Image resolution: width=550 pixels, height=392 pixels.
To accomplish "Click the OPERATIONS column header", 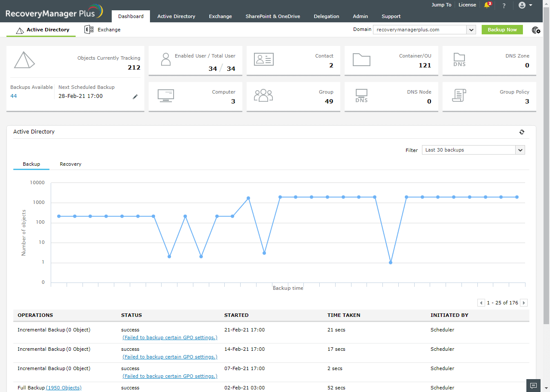I will [x=35, y=315].
